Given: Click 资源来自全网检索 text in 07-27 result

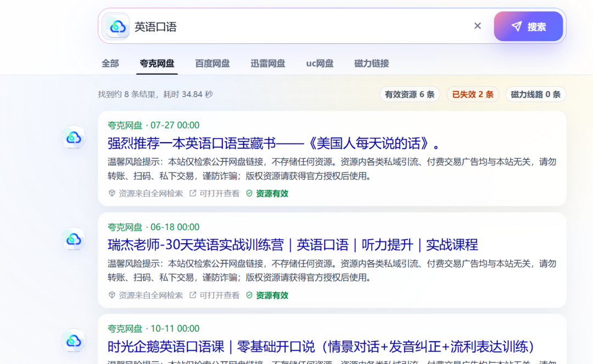Looking at the screenshot, I should click(150, 193).
